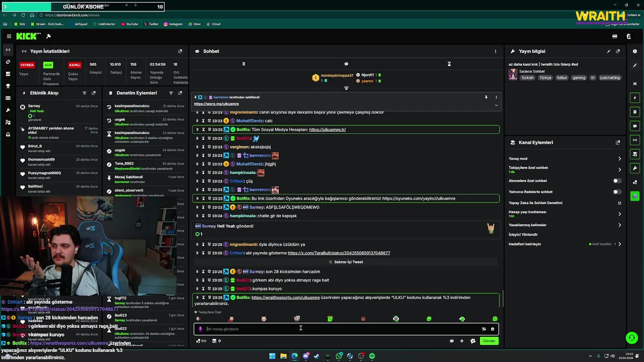Select the chat bubble tab in Sohbet
The width and height of the screenshot is (644, 362).
346,64
